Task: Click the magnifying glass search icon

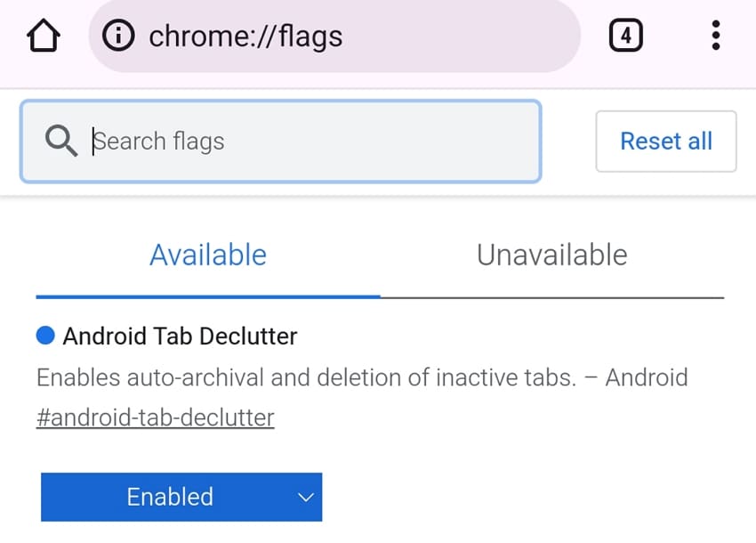Action: [x=60, y=141]
